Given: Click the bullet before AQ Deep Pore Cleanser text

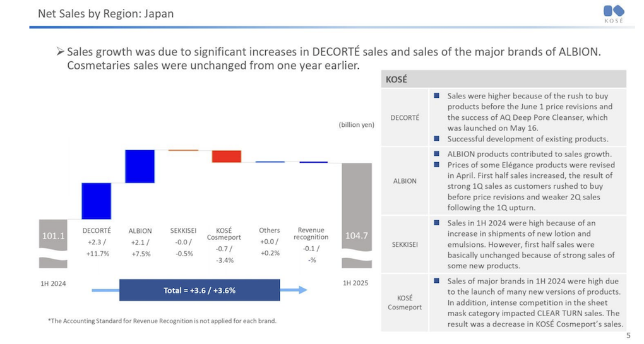Looking at the screenshot, I should pyautogui.click(x=436, y=96).
